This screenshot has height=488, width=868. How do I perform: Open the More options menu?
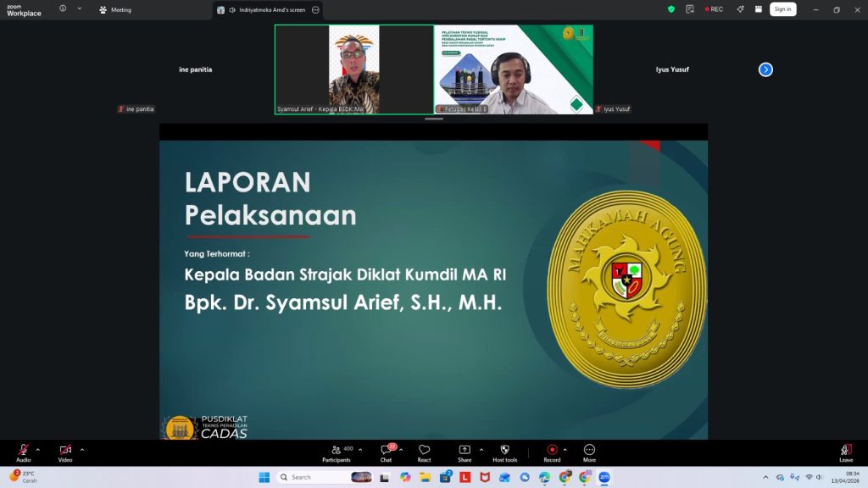589,451
